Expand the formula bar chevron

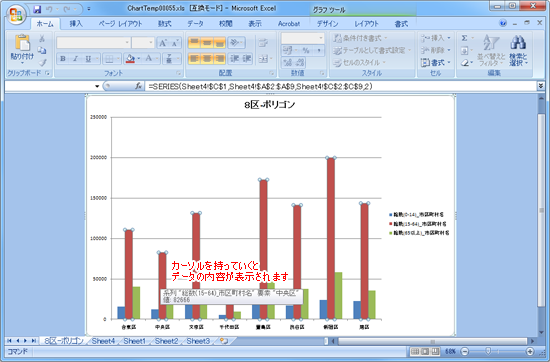(541, 86)
